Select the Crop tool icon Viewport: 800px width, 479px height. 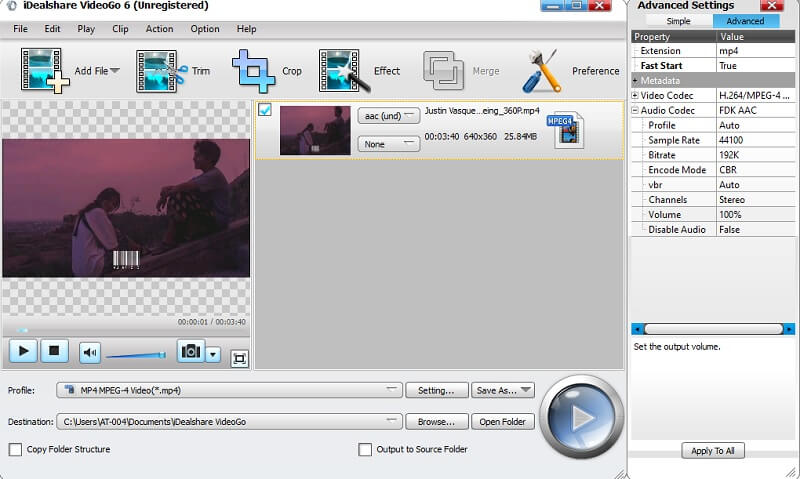coord(253,70)
